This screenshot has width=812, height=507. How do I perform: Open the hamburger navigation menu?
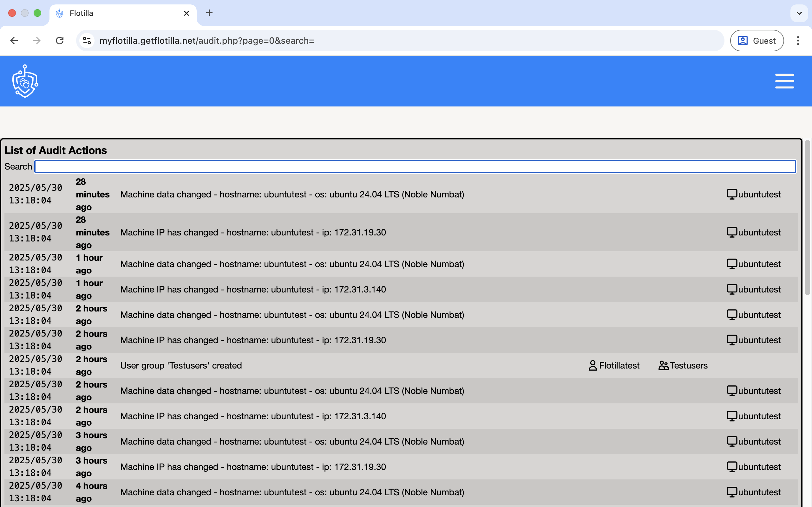(x=784, y=81)
